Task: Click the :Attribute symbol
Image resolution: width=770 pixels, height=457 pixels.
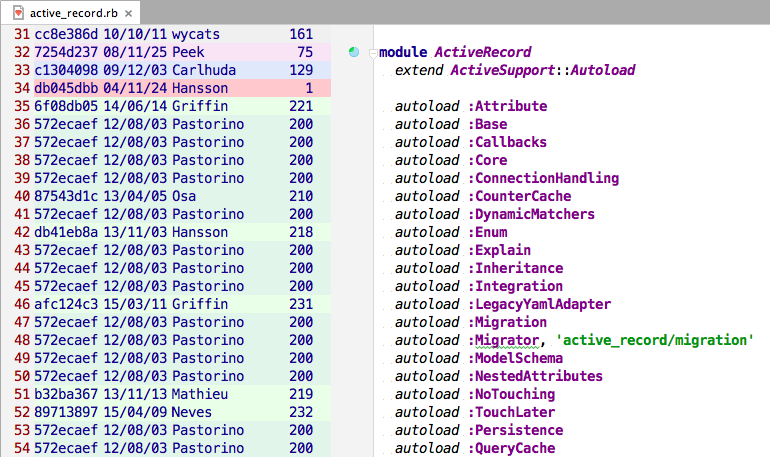Action: point(507,106)
